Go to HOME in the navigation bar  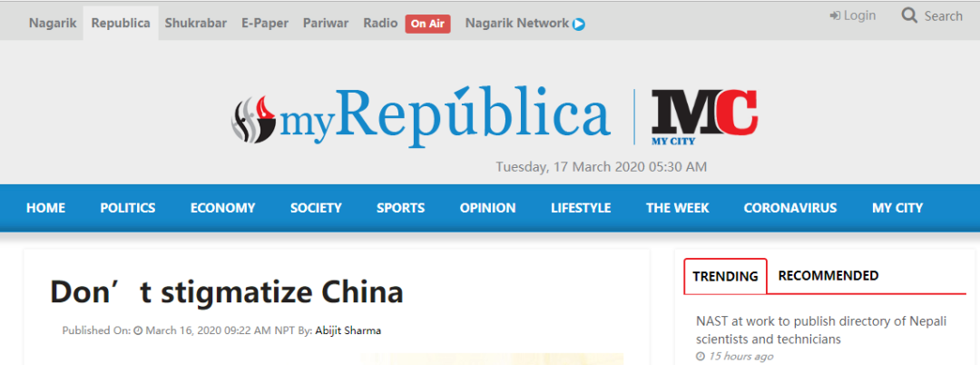[45, 208]
